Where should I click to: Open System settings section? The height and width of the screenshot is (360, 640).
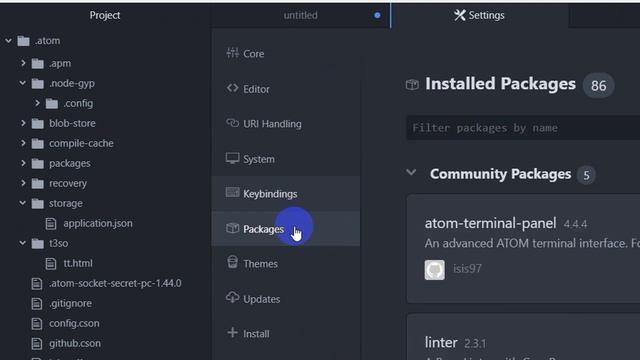[x=286, y=159]
